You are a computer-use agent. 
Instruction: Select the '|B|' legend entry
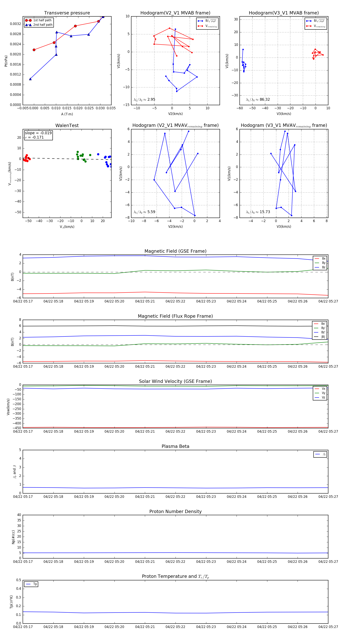(x=320, y=337)
